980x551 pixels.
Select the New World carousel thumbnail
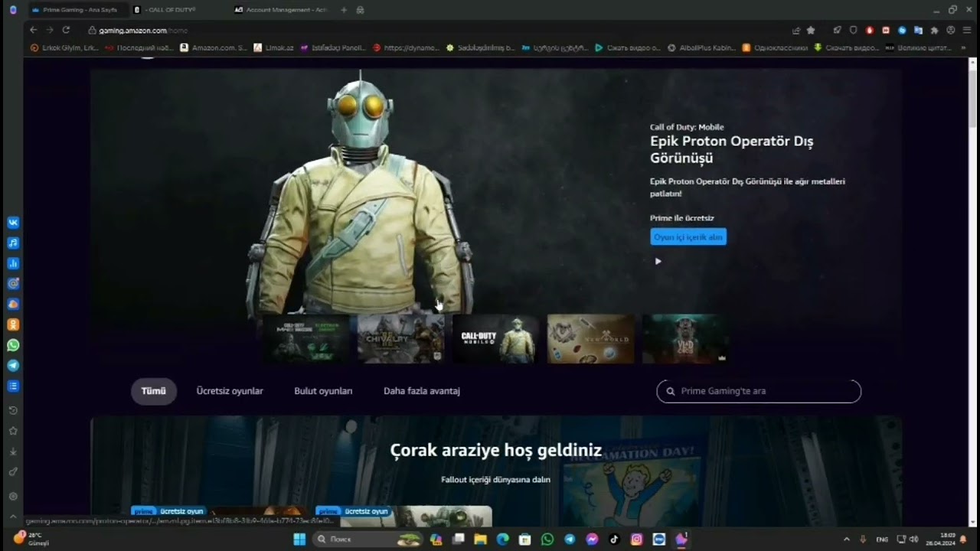click(590, 338)
